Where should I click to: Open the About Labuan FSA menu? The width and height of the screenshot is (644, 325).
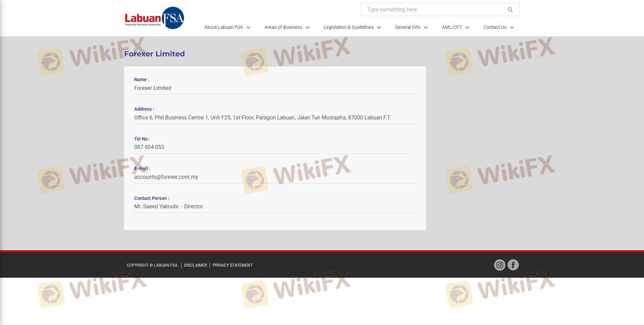point(223,28)
